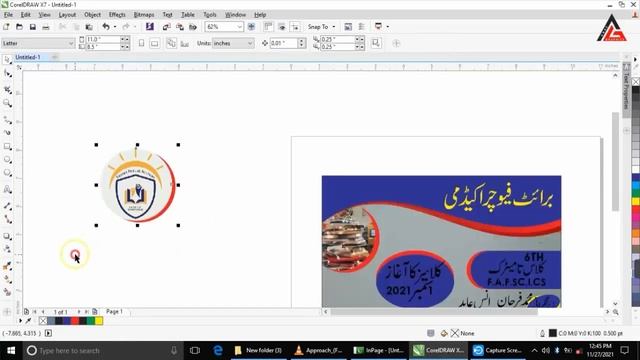Pick the red swatch in document palette
The width and height of the screenshot is (640, 360).
[75, 321]
